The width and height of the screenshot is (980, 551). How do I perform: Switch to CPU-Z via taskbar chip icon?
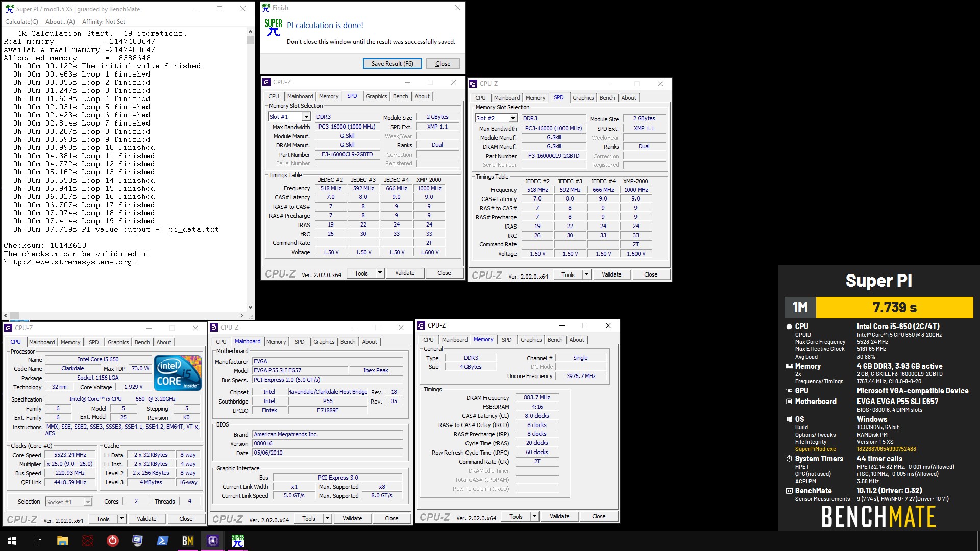pos(213,541)
